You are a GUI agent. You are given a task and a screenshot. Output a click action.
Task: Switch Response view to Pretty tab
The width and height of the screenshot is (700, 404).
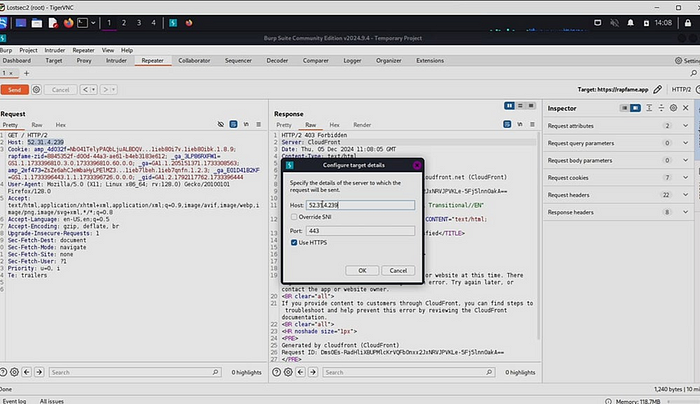pos(283,125)
